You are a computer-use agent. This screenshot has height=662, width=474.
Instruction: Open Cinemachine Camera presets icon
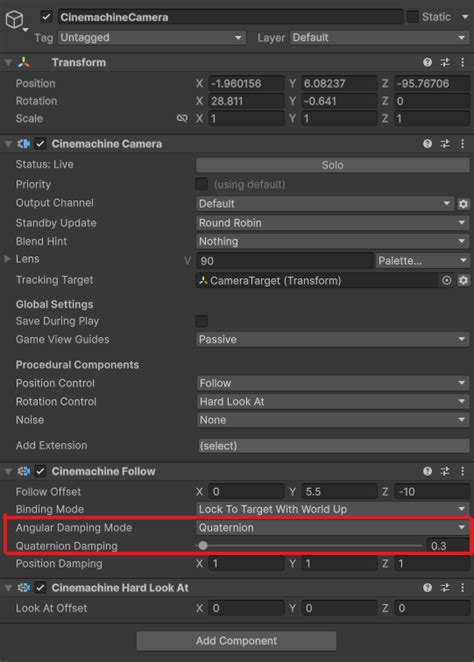point(445,144)
